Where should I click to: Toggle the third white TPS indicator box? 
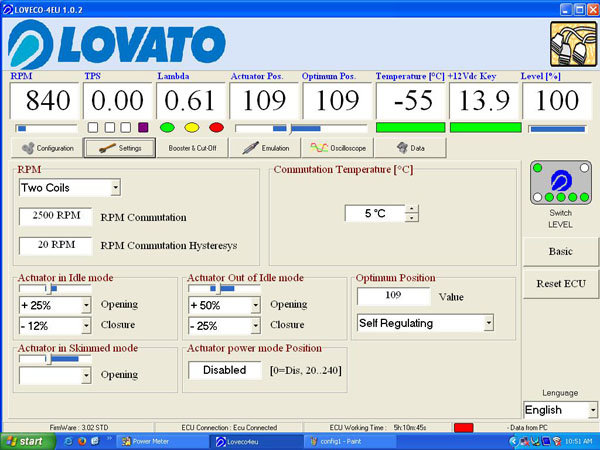(126, 127)
